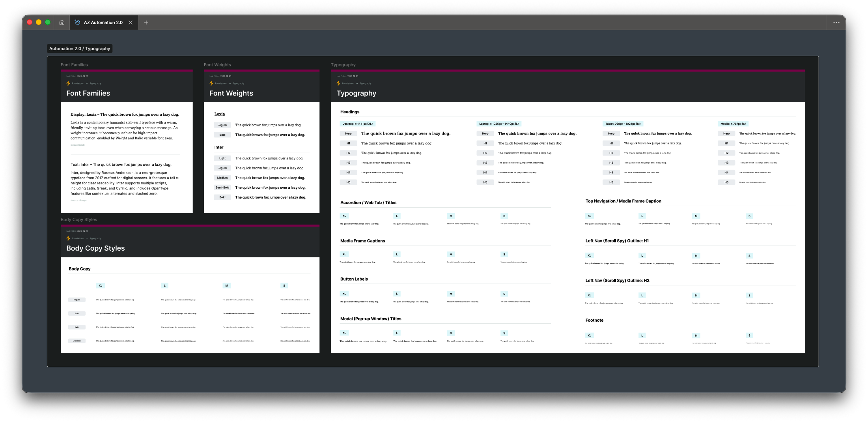Click the magenta accent bar on the Typography card
Screen dimensions: 868x422
pyautogui.click(x=567, y=70)
